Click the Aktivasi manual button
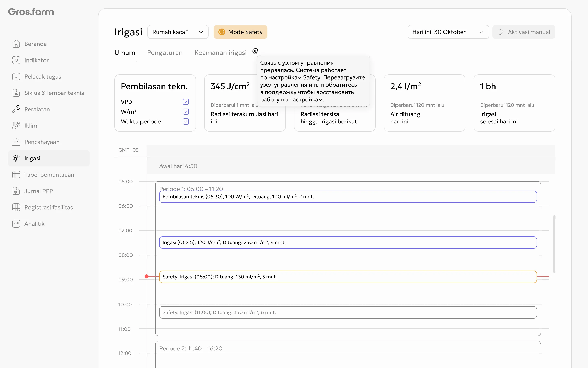This screenshot has height=368, width=588. [x=524, y=32]
